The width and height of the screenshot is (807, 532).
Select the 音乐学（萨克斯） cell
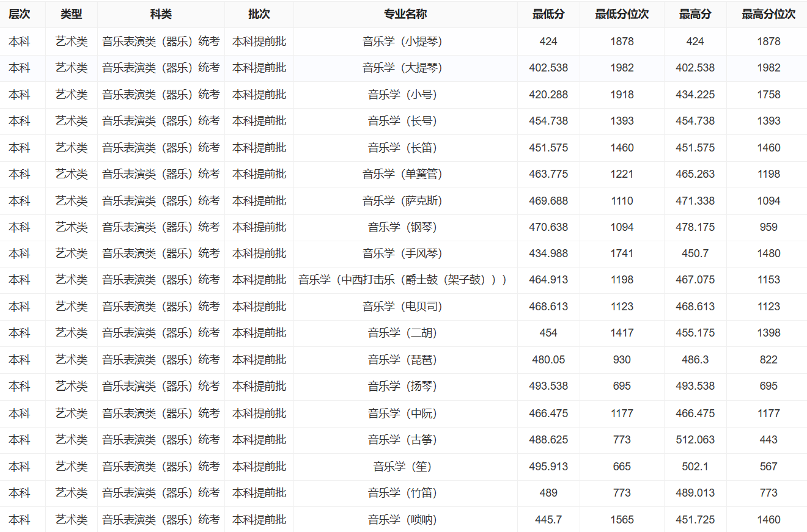pos(405,201)
